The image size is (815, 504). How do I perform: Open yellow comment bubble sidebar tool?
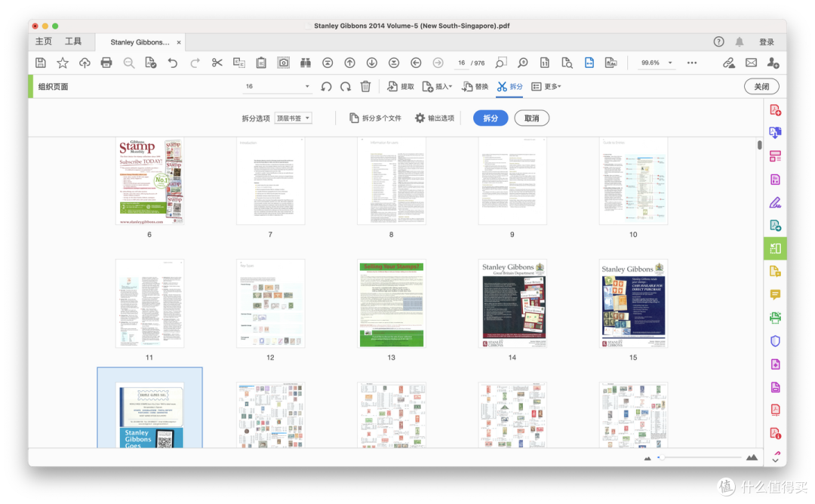point(775,294)
